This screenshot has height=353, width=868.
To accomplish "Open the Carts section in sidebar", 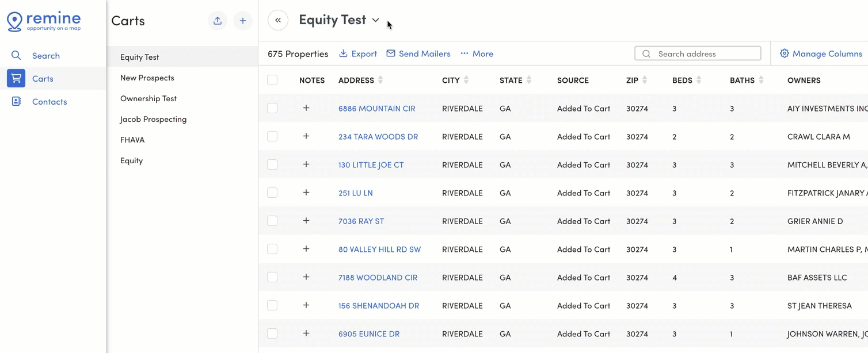I will pyautogui.click(x=53, y=79).
